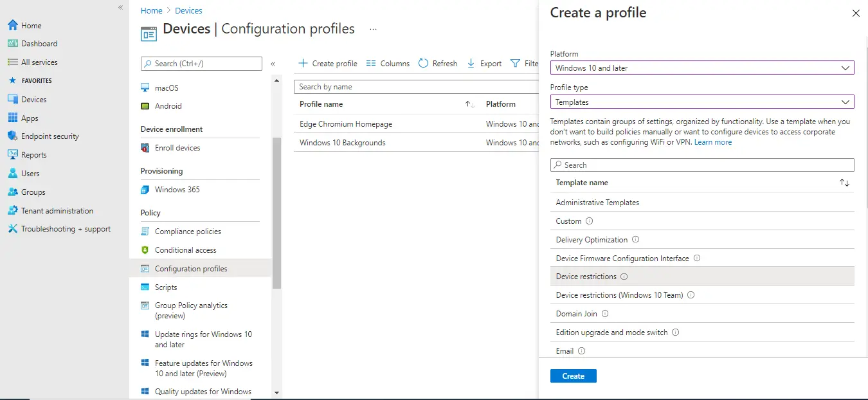Refresh the configuration profiles list
This screenshot has width=868, height=400.
[438, 63]
